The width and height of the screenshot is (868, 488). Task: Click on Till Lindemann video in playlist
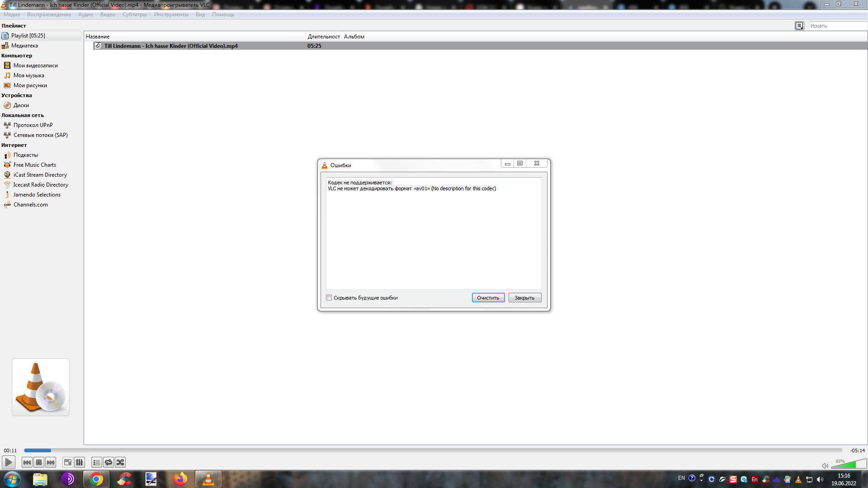point(170,45)
